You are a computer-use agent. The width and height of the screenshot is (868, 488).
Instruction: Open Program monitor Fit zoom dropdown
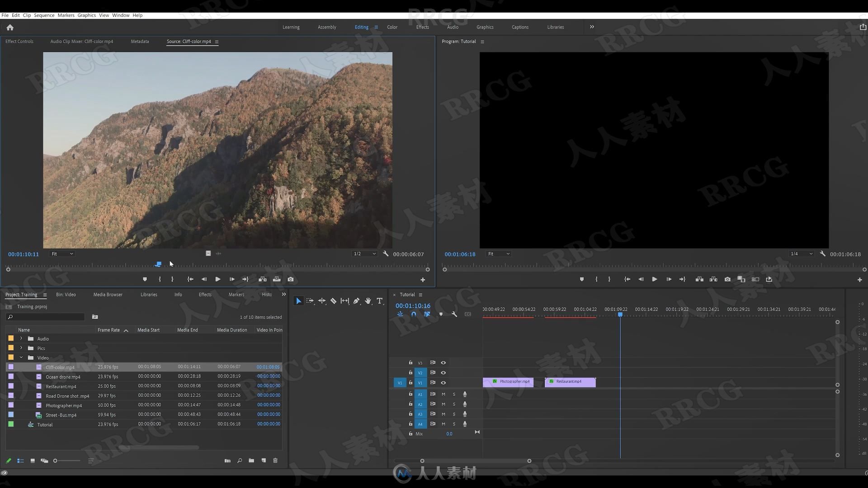[x=499, y=254]
